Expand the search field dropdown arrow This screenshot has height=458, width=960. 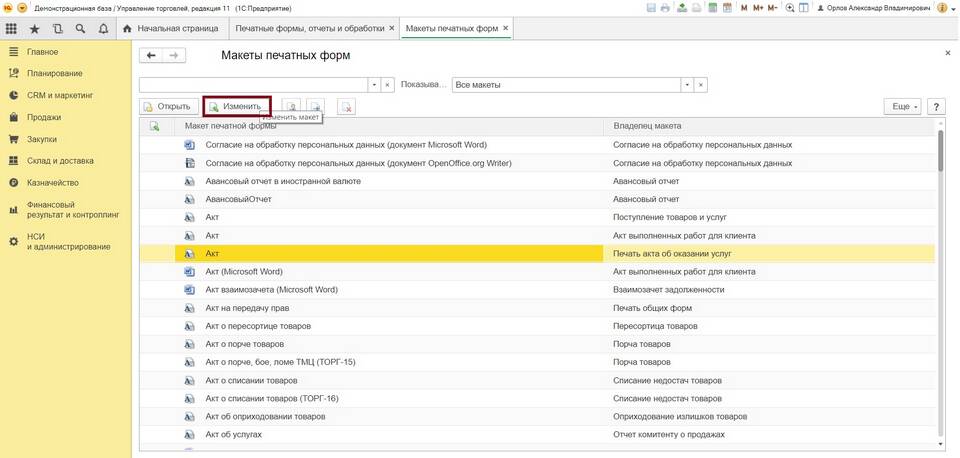point(375,85)
